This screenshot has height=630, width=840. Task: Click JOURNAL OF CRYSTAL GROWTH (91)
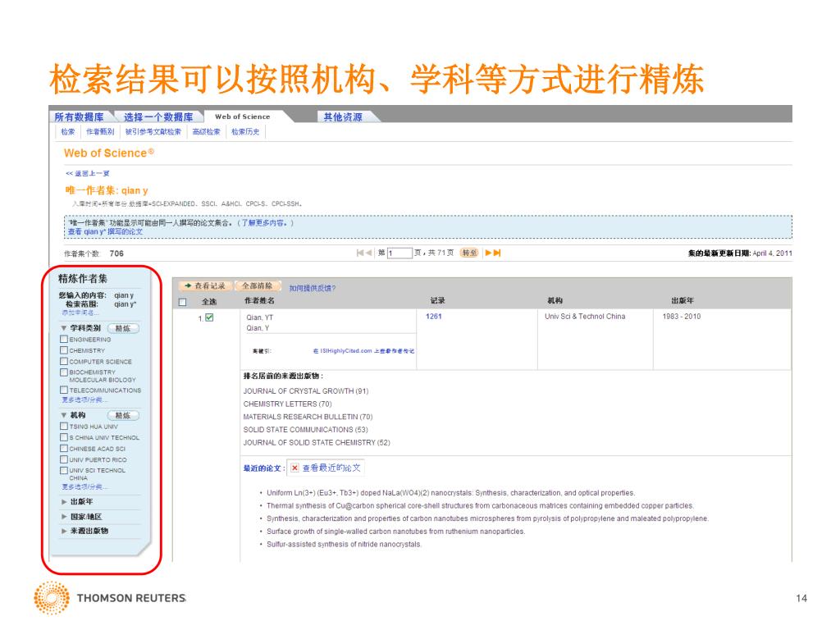coord(306,391)
